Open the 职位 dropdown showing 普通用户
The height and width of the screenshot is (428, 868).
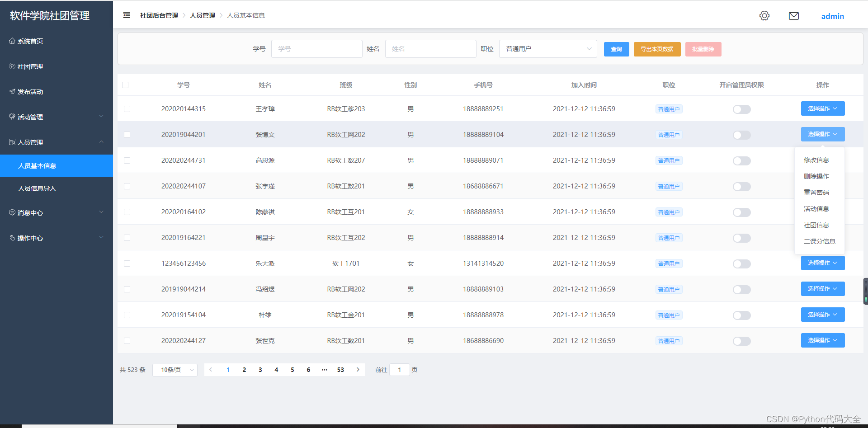coord(548,49)
